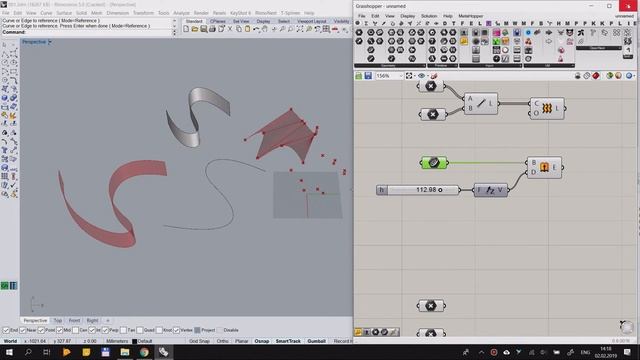Image resolution: width=640 pixels, height=360 pixels.
Task: Open the Rhino Surface menu
Action: coord(64,13)
